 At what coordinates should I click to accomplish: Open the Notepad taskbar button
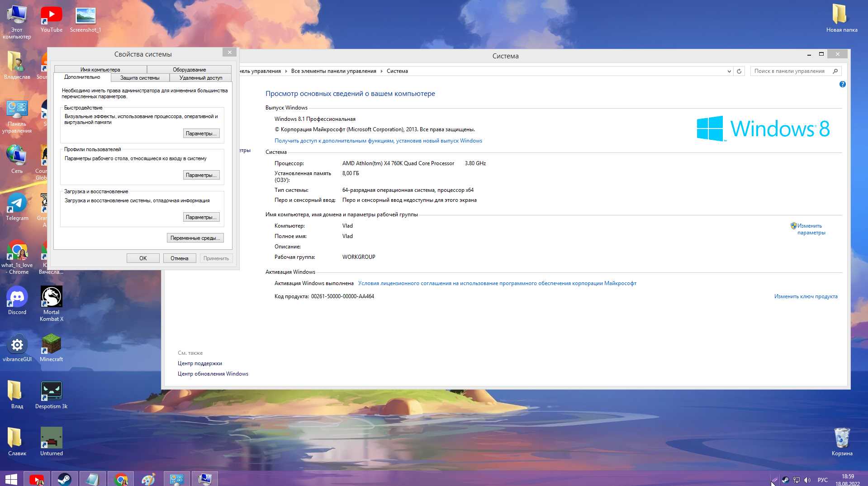[x=92, y=479]
